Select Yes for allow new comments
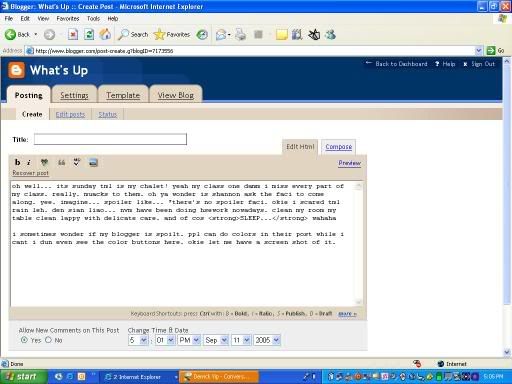Screen dimensions: 512x384 click(x=24, y=340)
